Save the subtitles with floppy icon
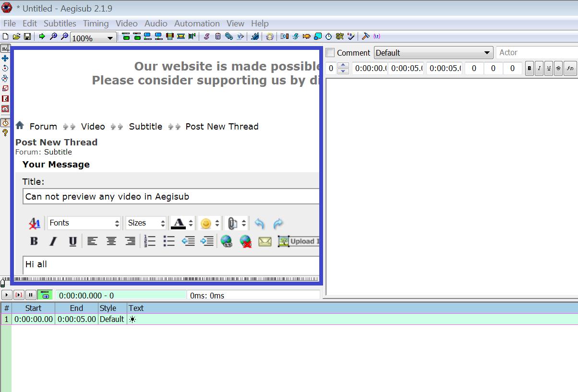 27,36
